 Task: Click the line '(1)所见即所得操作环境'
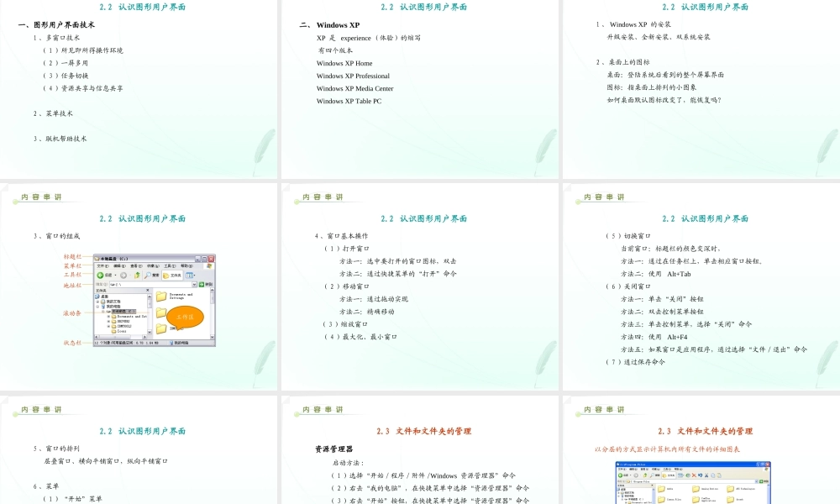pyautogui.click(x=83, y=50)
